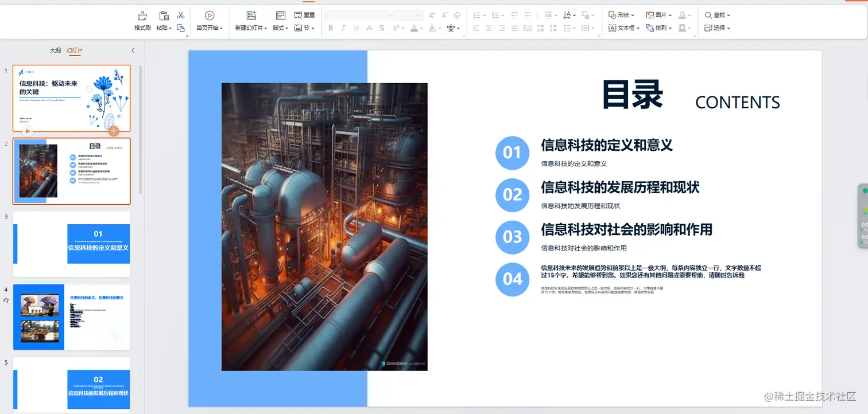Open Find (查找) in the toolbar
Viewport: 868px width, 414px height.
(716, 15)
